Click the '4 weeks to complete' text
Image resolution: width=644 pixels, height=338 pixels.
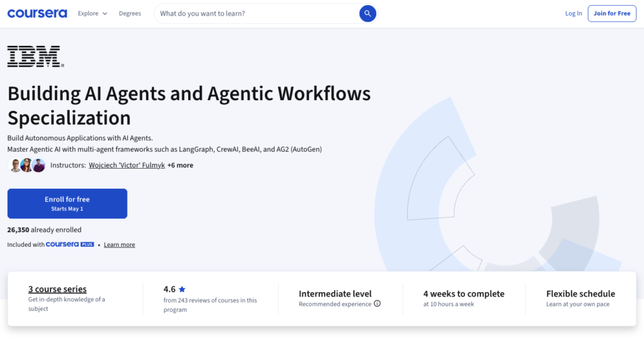click(x=464, y=293)
